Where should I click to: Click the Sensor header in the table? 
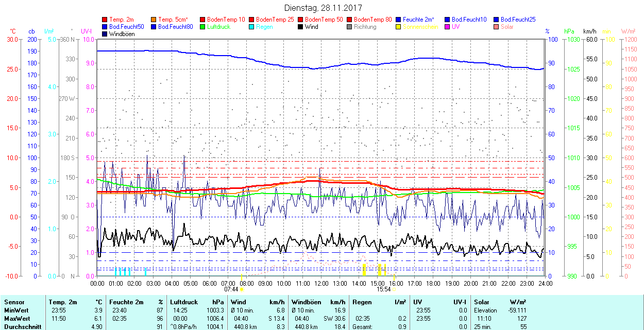click(x=14, y=302)
